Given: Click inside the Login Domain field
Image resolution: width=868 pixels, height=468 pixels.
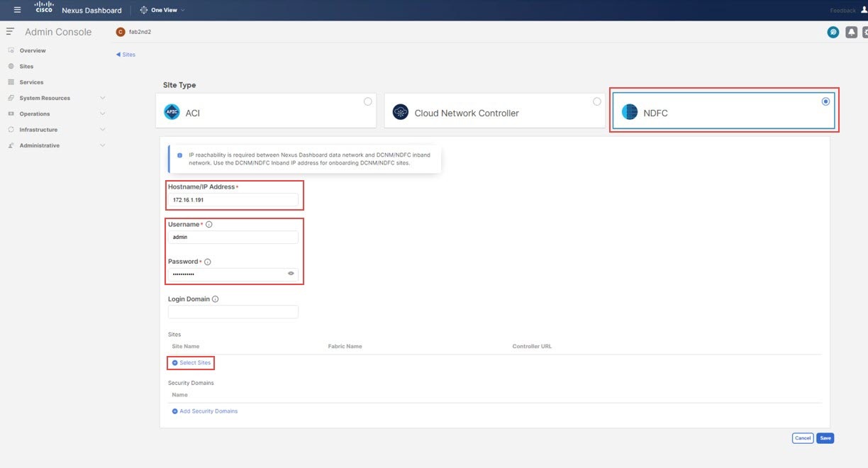Looking at the screenshot, I should [x=233, y=311].
